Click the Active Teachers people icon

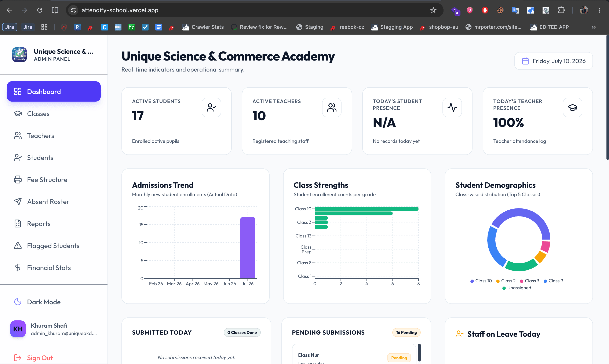click(x=332, y=108)
